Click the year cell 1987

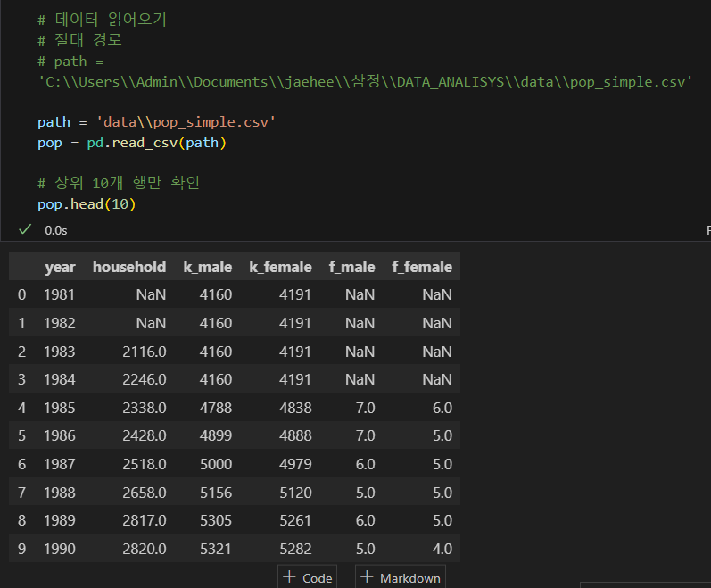coord(60,464)
